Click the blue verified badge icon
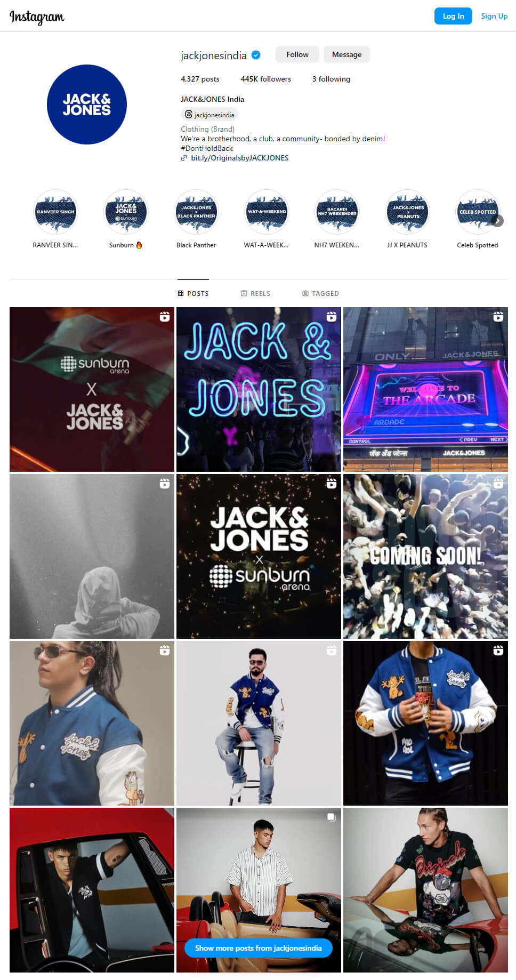This screenshot has width=516, height=980. [256, 55]
